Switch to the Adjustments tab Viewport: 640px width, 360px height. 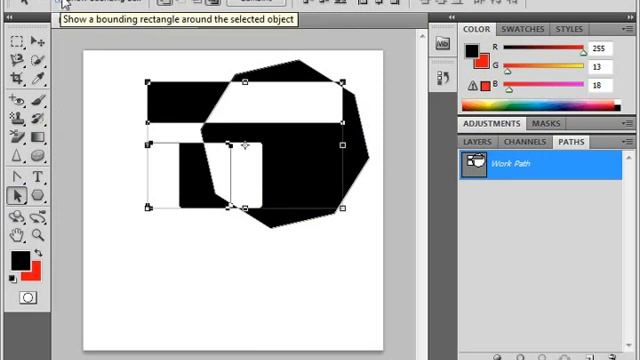[491, 123]
